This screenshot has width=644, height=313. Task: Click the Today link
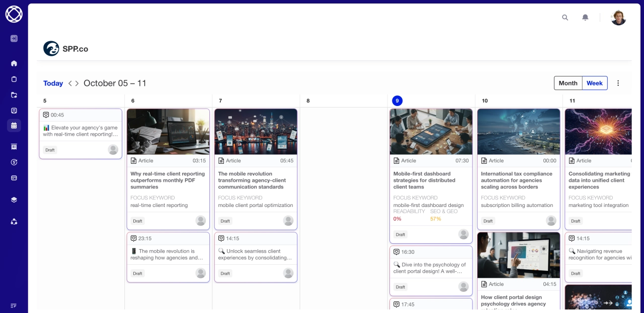(53, 83)
